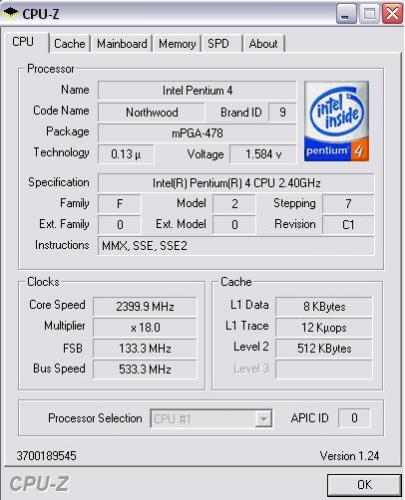The image size is (405, 500).
Task: Close the CPU-Z window
Action: (x=392, y=14)
